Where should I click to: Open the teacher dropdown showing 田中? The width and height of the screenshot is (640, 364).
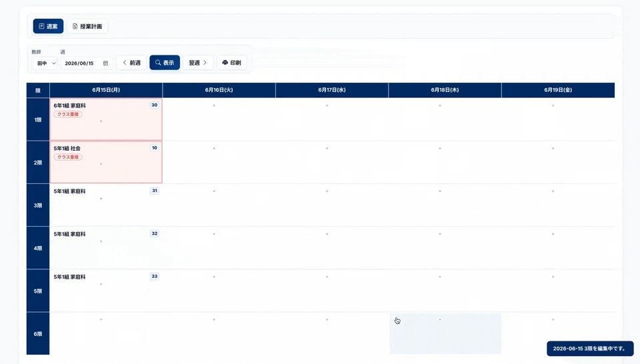[46, 63]
